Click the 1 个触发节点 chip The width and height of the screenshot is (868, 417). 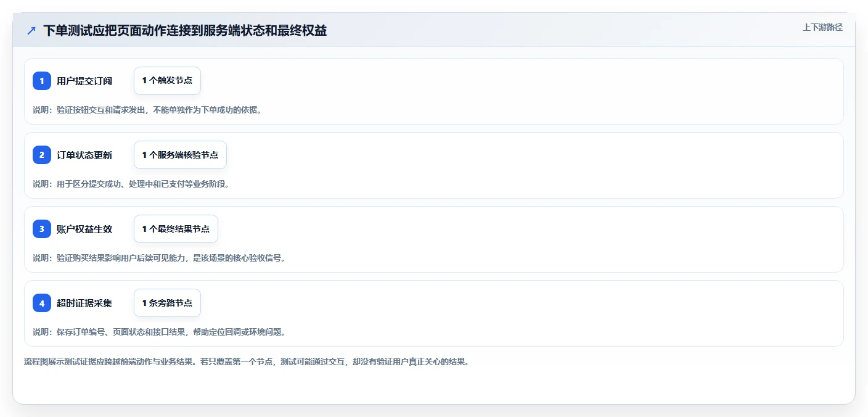167,81
